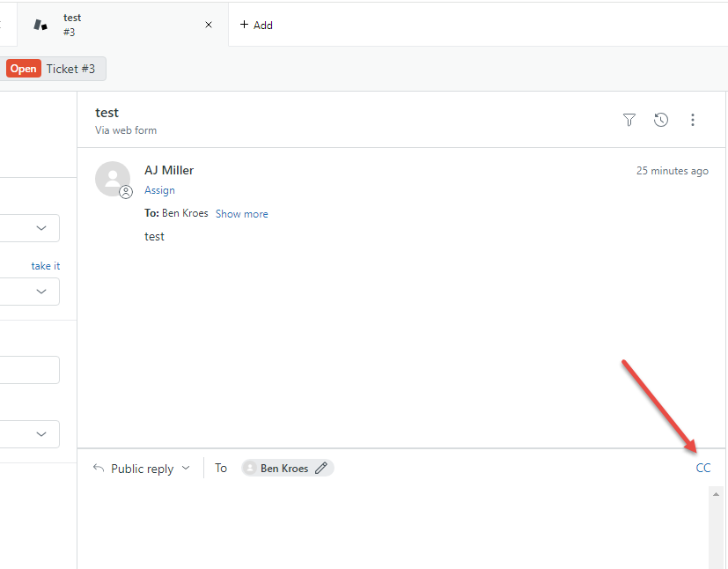Viewport: 728px width, 569px height.
Task: Add recipients via the CC link
Action: coord(702,468)
